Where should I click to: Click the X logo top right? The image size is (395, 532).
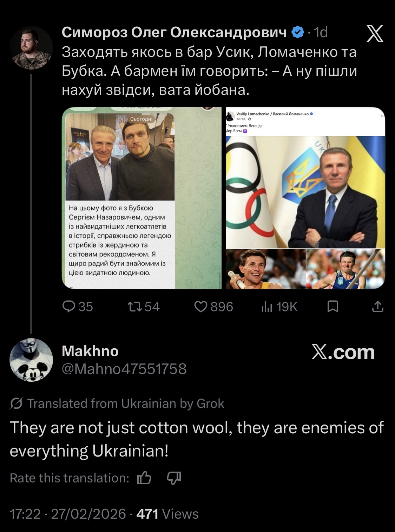coord(375,34)
